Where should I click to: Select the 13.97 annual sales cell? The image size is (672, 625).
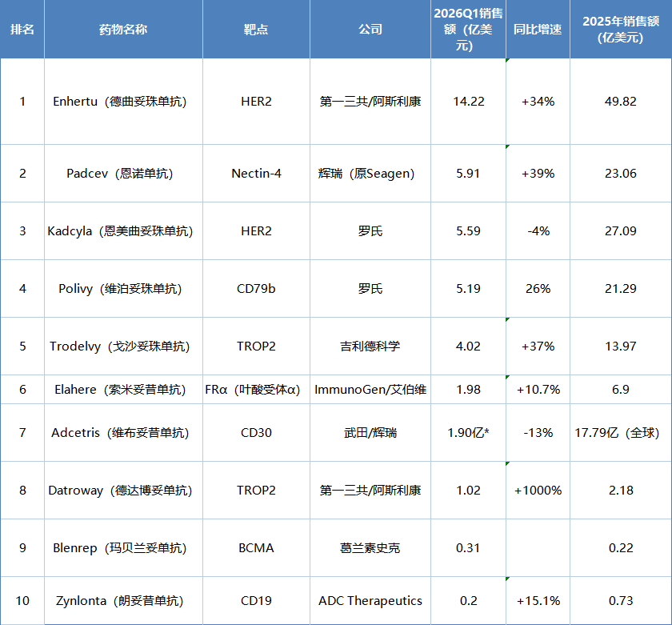(x=621, y=347)
